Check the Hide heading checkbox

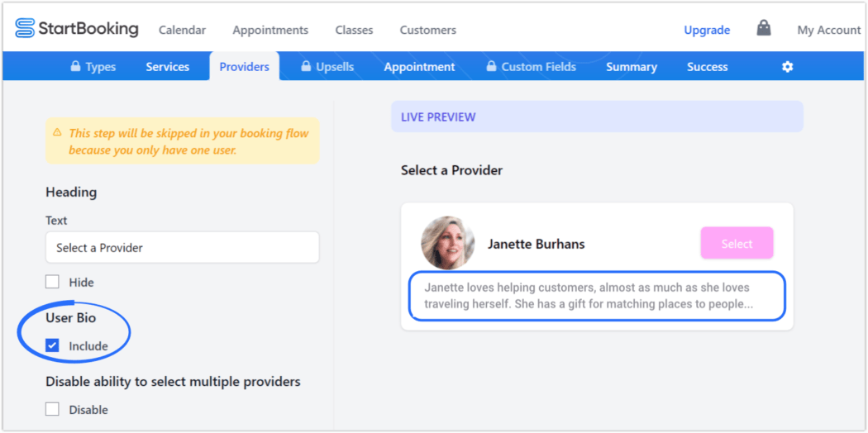53,282
